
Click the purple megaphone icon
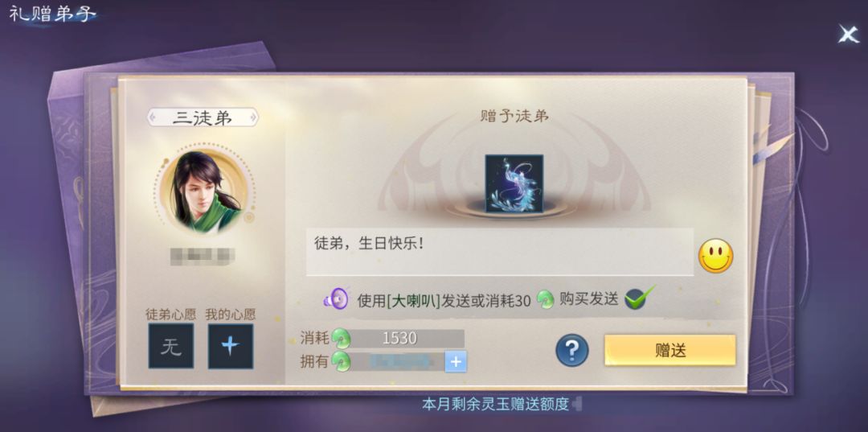pos(336,299)
